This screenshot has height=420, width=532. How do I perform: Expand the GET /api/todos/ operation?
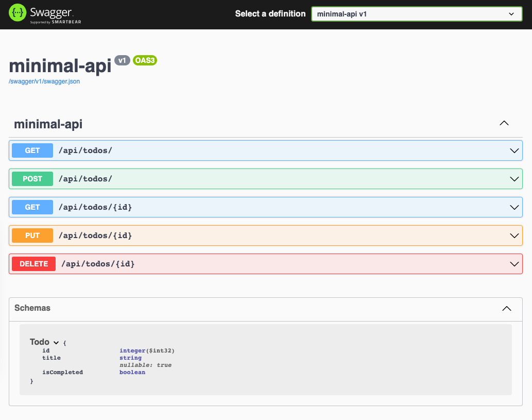(x=513, y=150)
